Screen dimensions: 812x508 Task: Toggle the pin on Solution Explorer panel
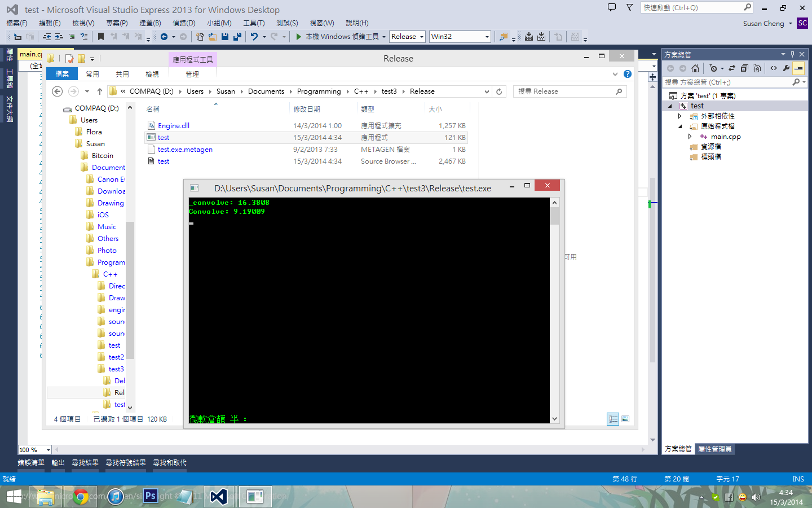(792, 54)
